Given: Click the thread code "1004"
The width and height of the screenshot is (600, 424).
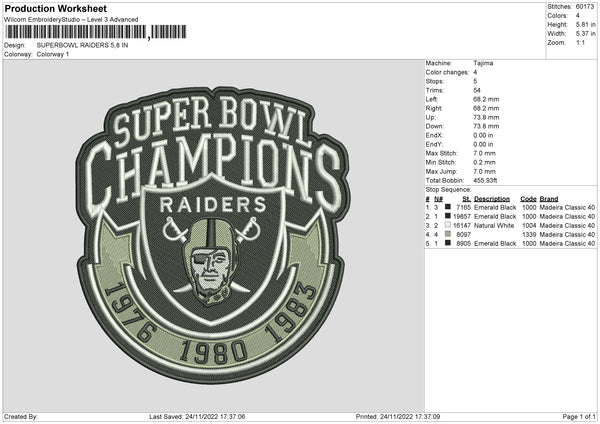Looking at the screenshot, I should pyautogui.click(x=529, y=225).
